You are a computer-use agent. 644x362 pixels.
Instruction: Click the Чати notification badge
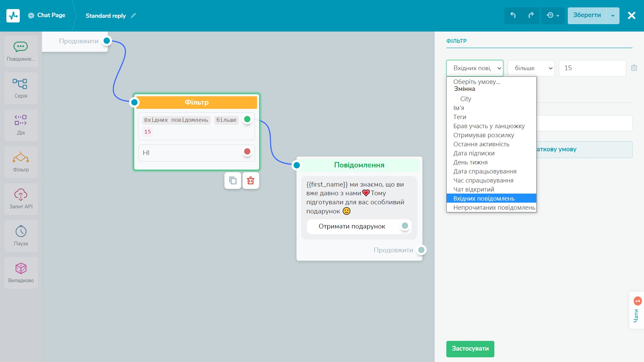pos(638,301)
